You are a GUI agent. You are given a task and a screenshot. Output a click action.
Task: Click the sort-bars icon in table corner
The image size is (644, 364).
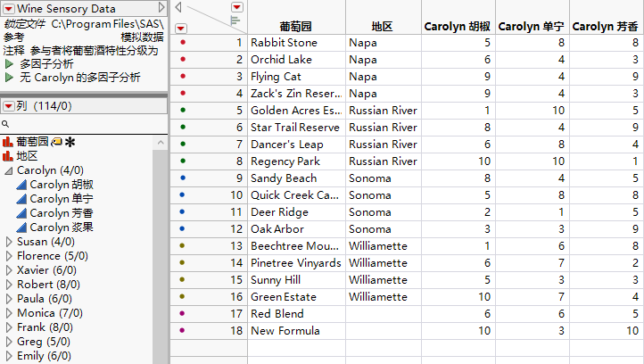(x=235, y=21)
